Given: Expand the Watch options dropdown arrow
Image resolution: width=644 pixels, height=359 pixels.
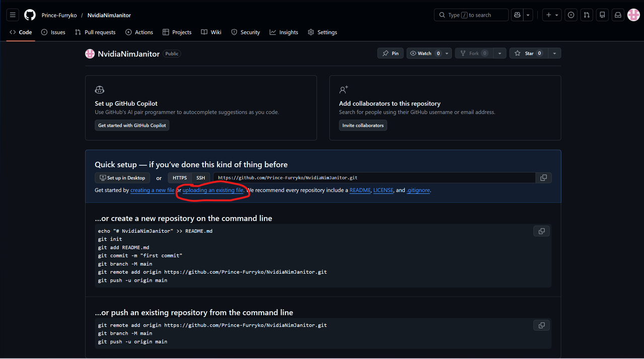Looking at the screenshot, I should 447,53.
